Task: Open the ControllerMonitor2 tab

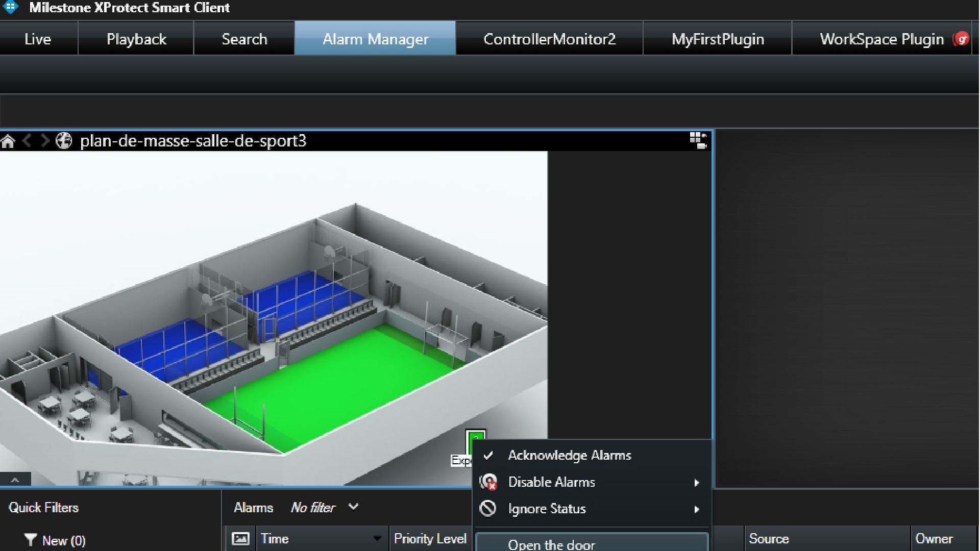Action: (x=550, y=38)
